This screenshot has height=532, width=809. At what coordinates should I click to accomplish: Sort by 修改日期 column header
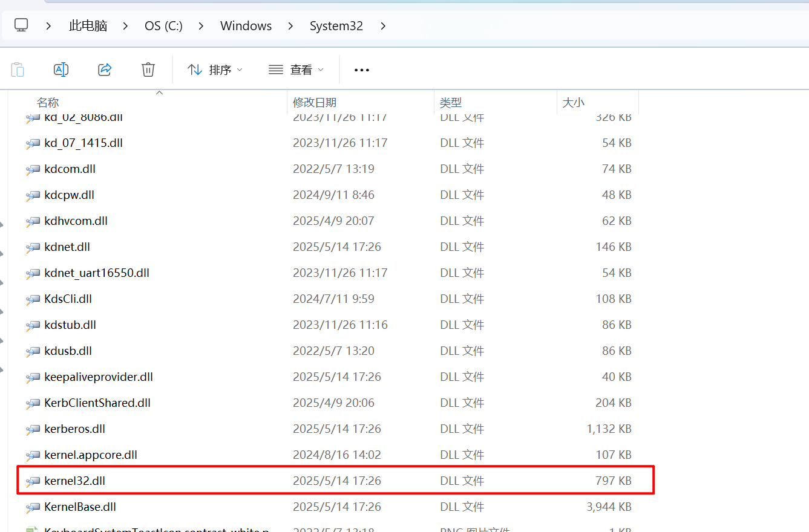(315, 103)
